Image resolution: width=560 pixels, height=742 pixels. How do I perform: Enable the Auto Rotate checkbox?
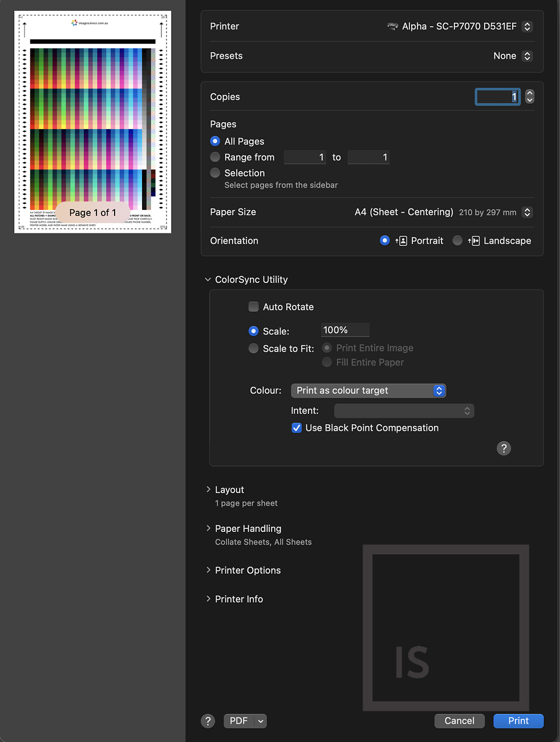253,307
